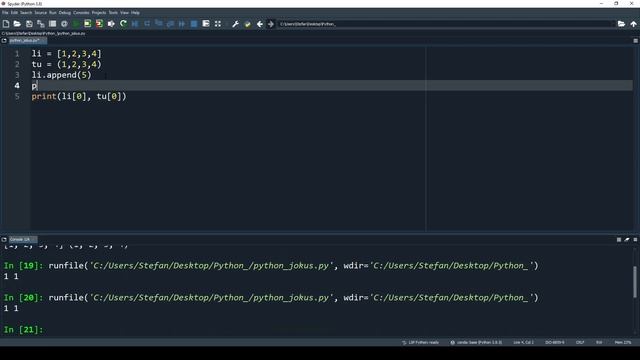Viewport: 640px width, 360px height.
Task: Clear console with eraser icon
Action: 627,240
